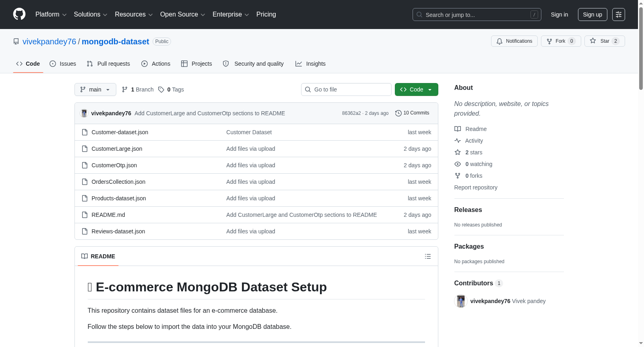
Task: Expand the Platform menu
Action: pos(51,15)
